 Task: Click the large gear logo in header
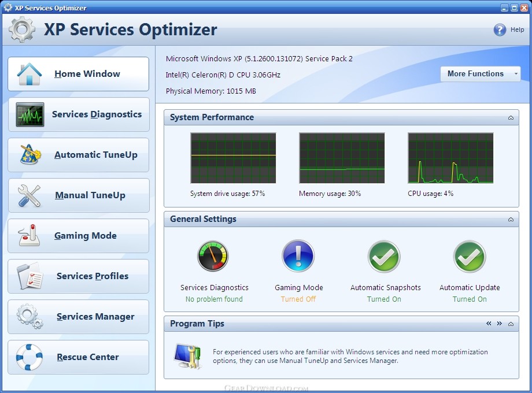(22, 29)
